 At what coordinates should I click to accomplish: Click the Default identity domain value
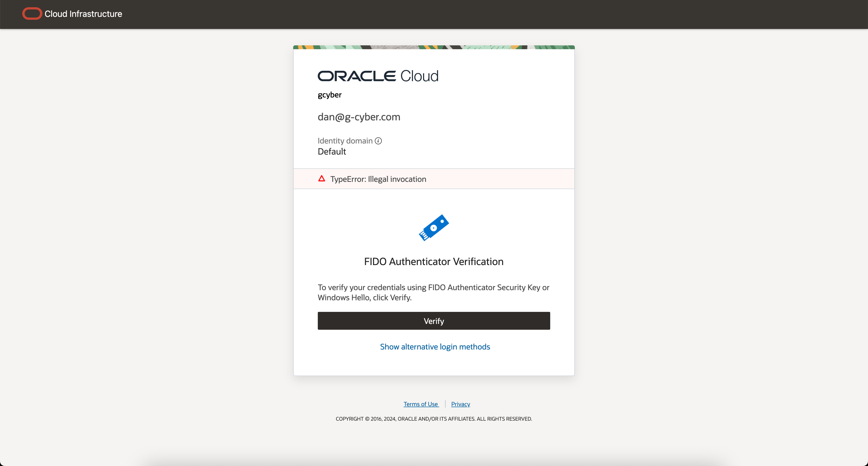click(332, 152)
